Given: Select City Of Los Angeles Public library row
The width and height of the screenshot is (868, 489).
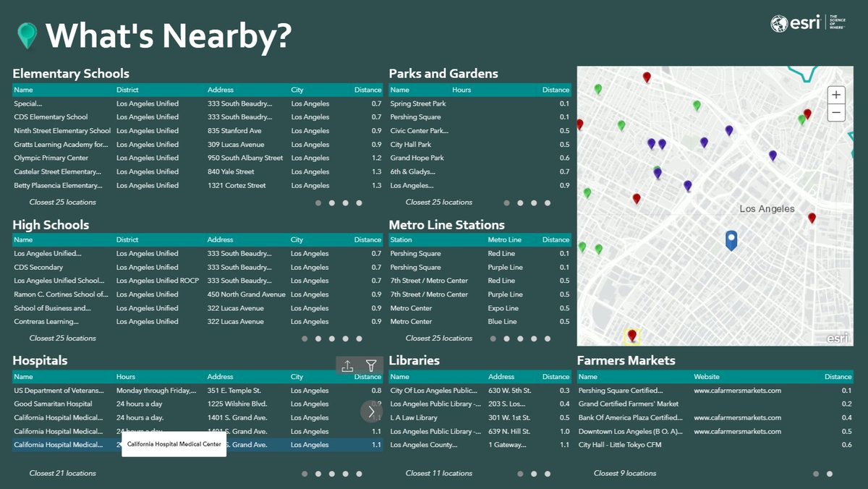Looking at the screenshot, I should pos(480,391).
